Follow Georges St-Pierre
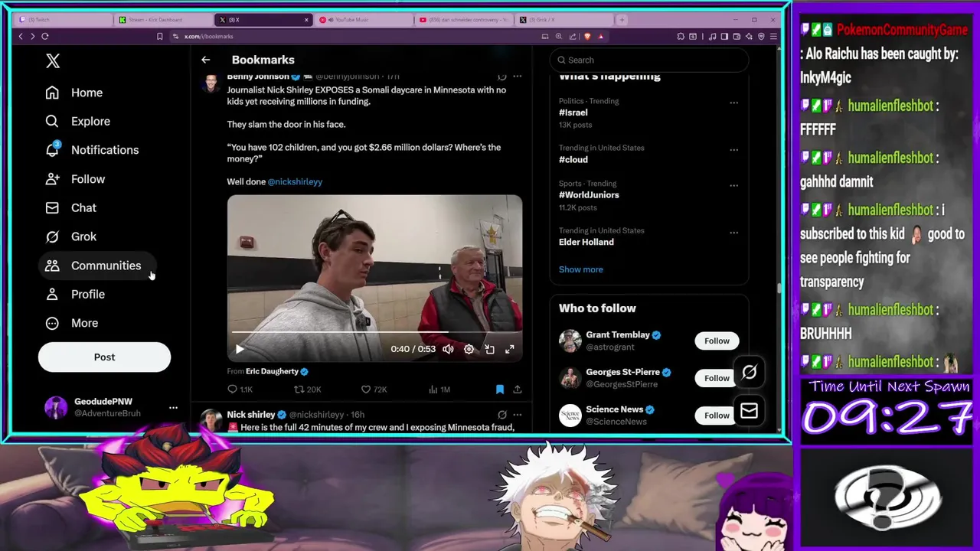980x551 pixels. click(x=717, y=378)
